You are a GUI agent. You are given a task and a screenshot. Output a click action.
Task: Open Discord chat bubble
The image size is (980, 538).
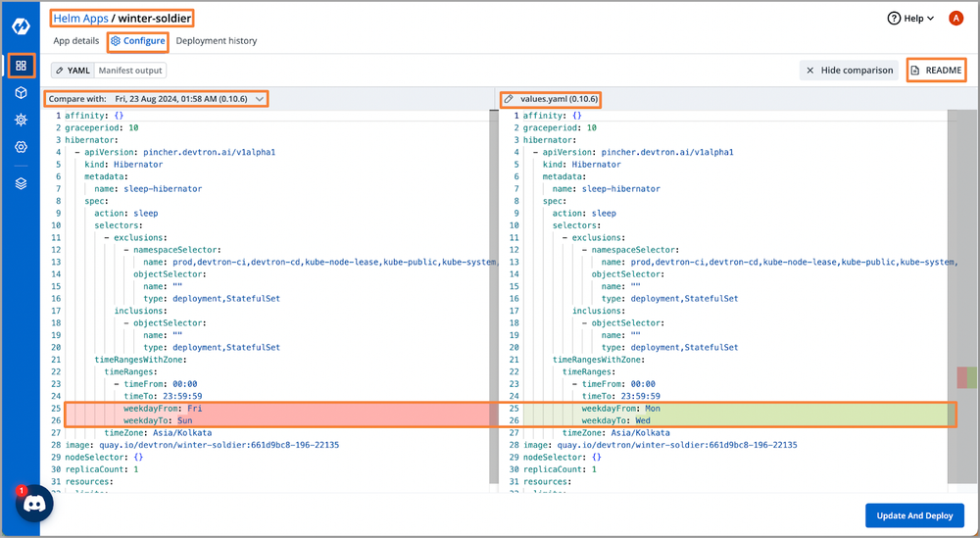pyautogui.click(x=33, y=503)
